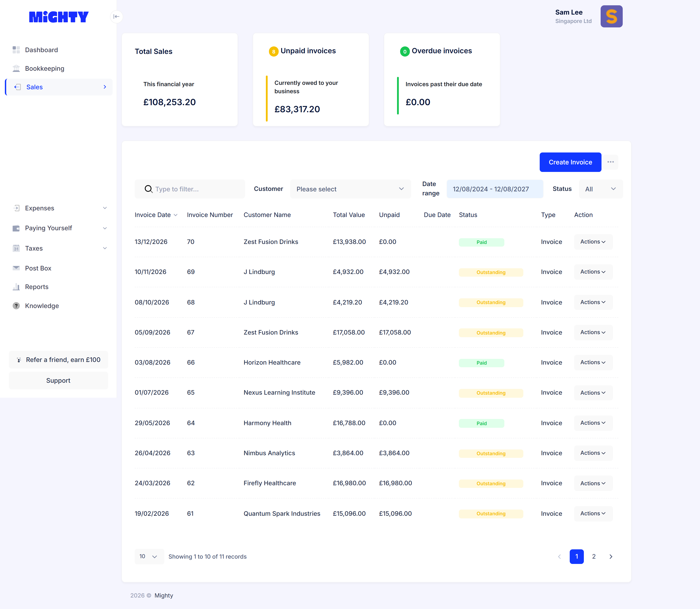Expand the Expenses menu chevron

click(105, 208)
